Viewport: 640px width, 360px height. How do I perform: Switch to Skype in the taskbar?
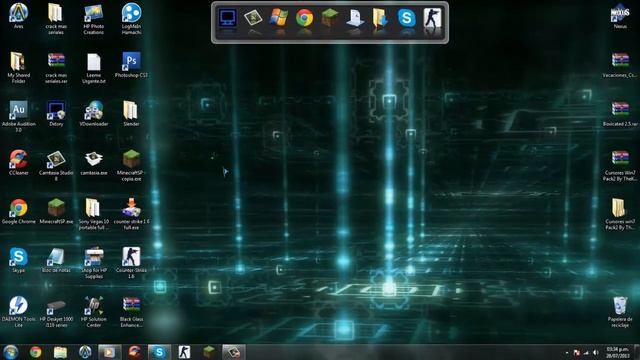[x=159, y=352]
